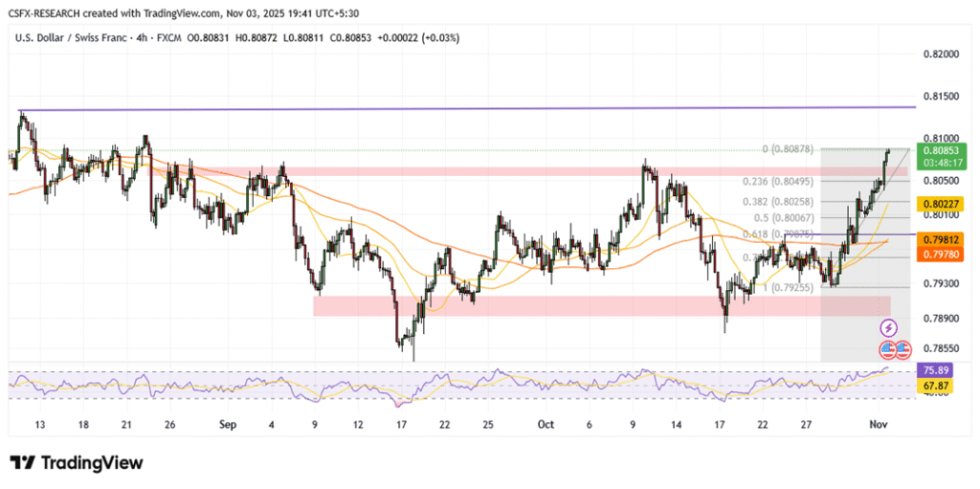The image size is (980, 489).
Task: Select the 0.236 (0.80495) Fibonacci level label
Action: [778, 181]
